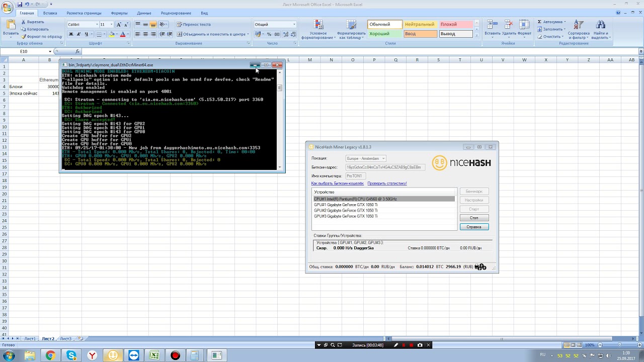Toggle italic formatting (К)
The height and width of the screenshot is (362, 644).
(78, 34)
